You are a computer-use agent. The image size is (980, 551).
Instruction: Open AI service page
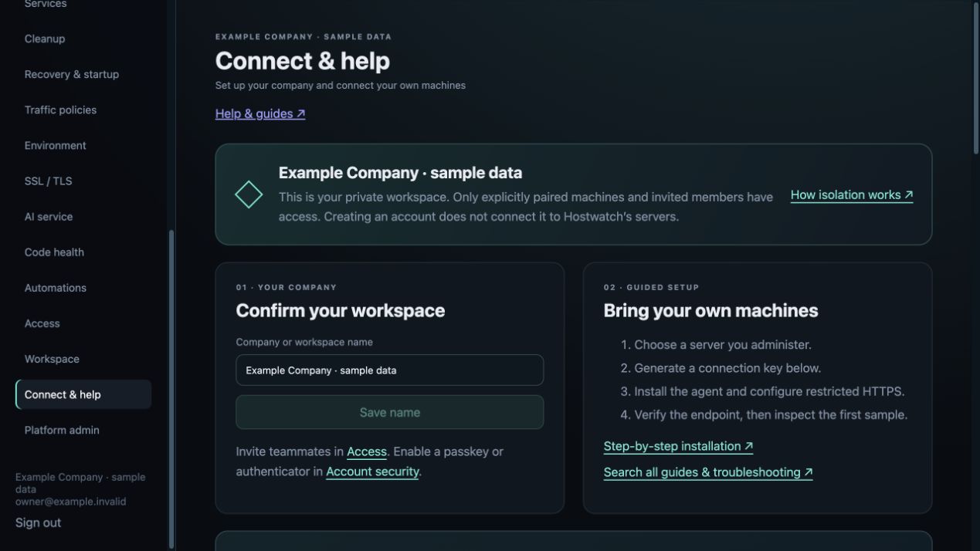click(83, 216)
